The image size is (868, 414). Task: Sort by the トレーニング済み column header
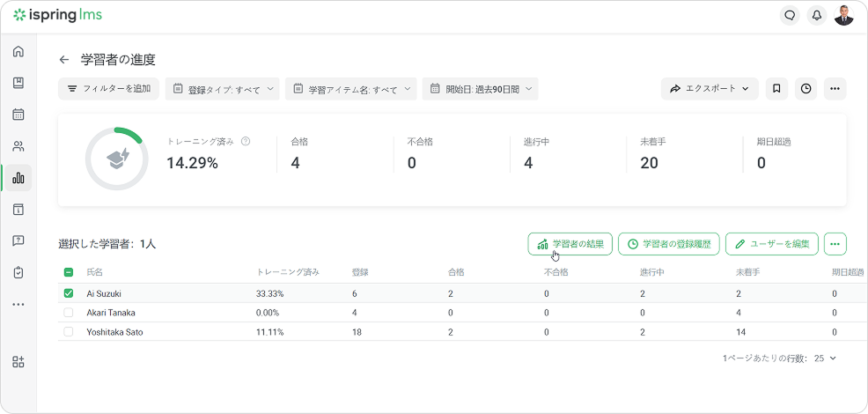coord(287,272)
